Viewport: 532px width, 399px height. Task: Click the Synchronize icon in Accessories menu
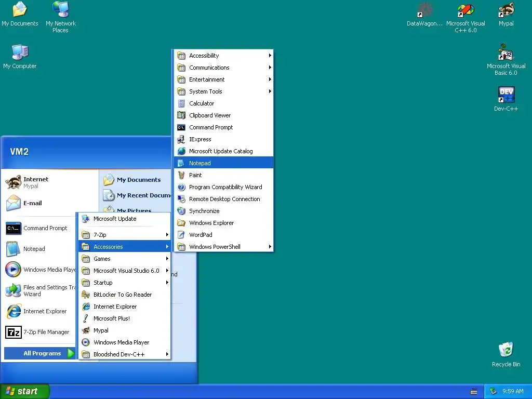click(181, 211)
